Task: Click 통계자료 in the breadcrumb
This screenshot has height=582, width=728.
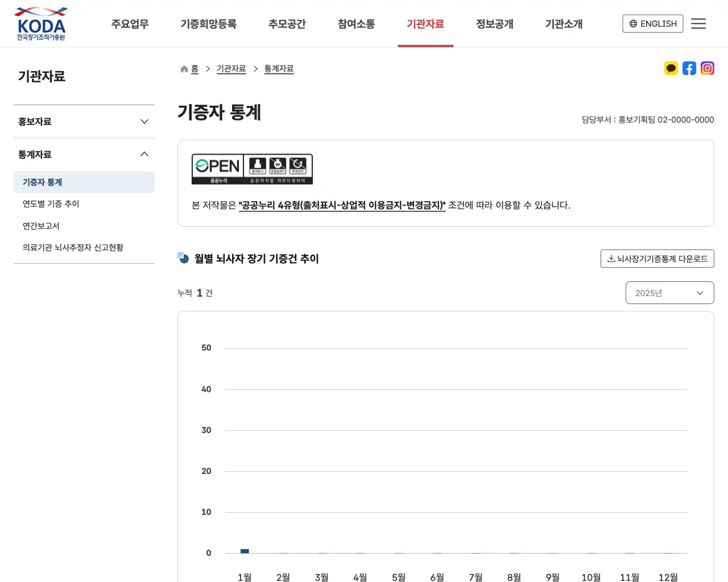Action: coord(279,68)
